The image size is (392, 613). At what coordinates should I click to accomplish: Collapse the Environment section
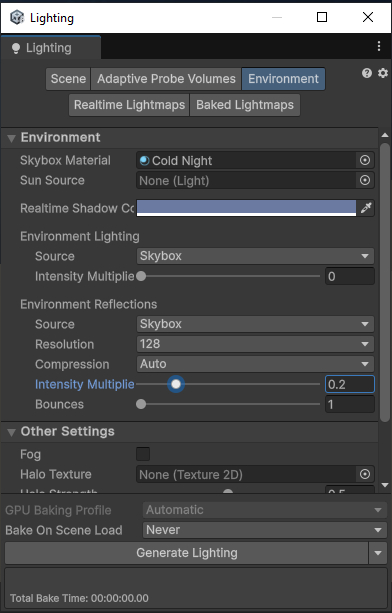pos(11,138)
